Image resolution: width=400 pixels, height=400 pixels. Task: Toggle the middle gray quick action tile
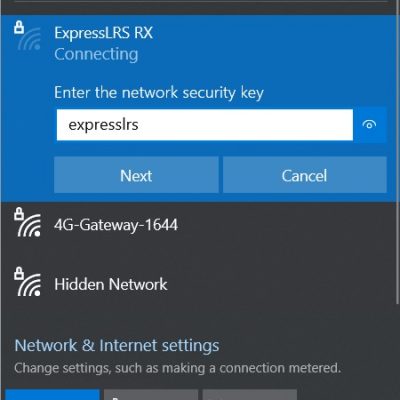coord(151,394)
